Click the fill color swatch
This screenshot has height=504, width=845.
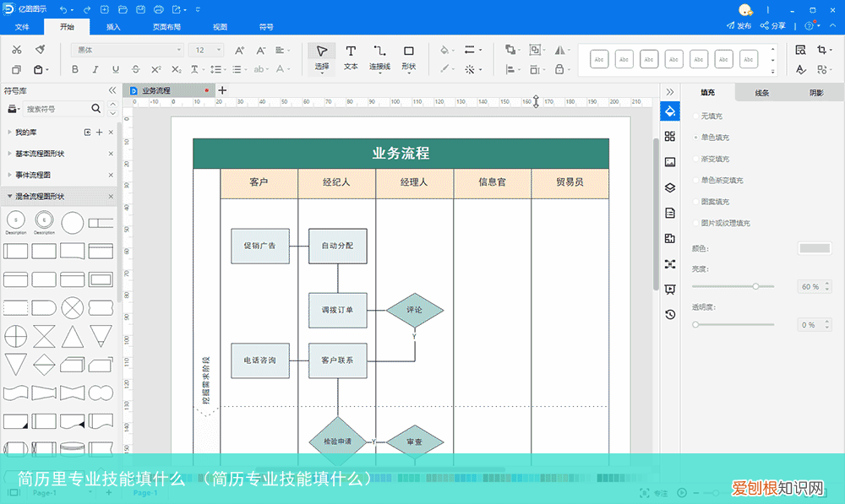pos(815,248)
